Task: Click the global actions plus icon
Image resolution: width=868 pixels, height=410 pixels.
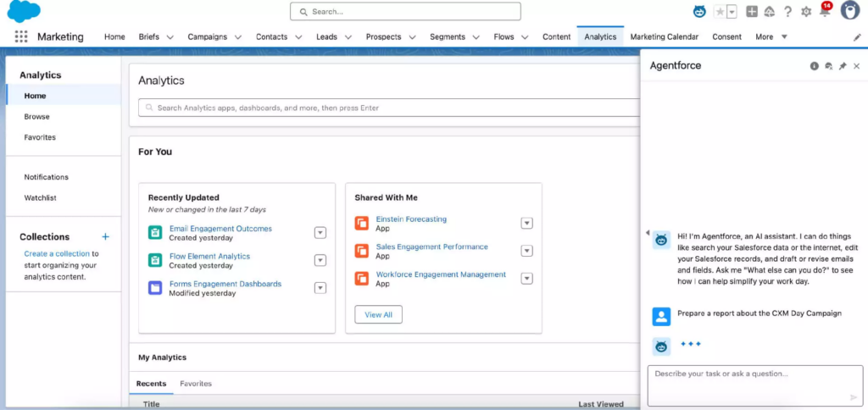Action: (752, 12)
